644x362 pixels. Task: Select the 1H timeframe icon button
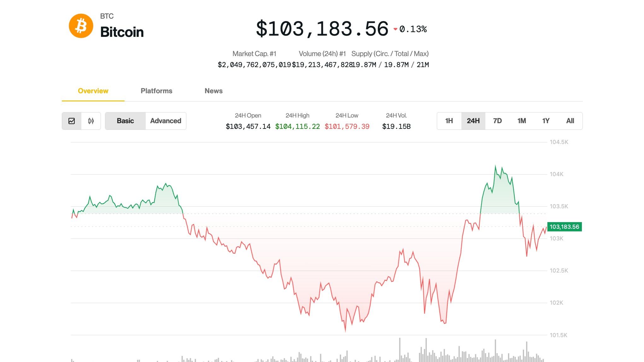tap(449, 121)
